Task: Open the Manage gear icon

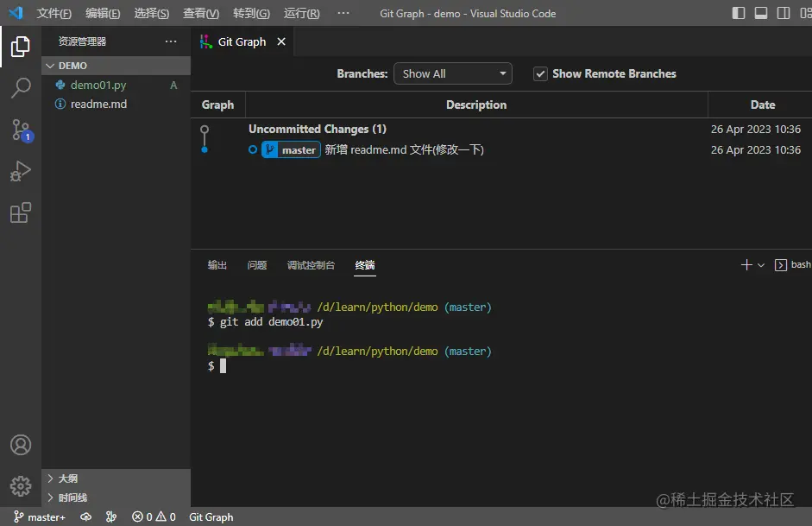Action: click(x=21, y=486)
